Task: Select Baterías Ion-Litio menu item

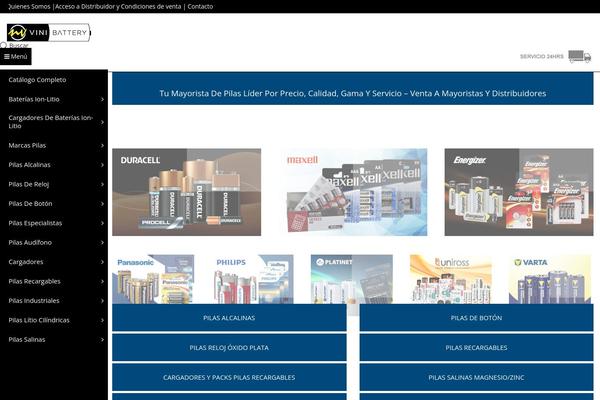Action: (x=34, y=99)
